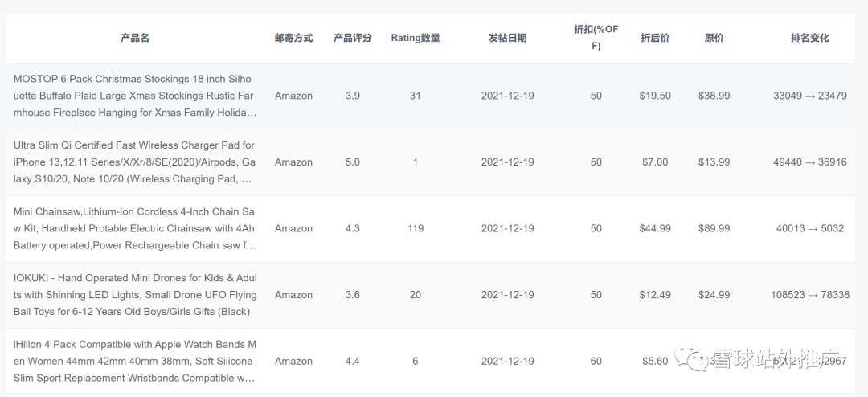The width and height of the screenshot is (868, 397).
Task: Click Amazon in the Mini Chainsaw row
Action: pyautogui.click(x=293, y=228)
